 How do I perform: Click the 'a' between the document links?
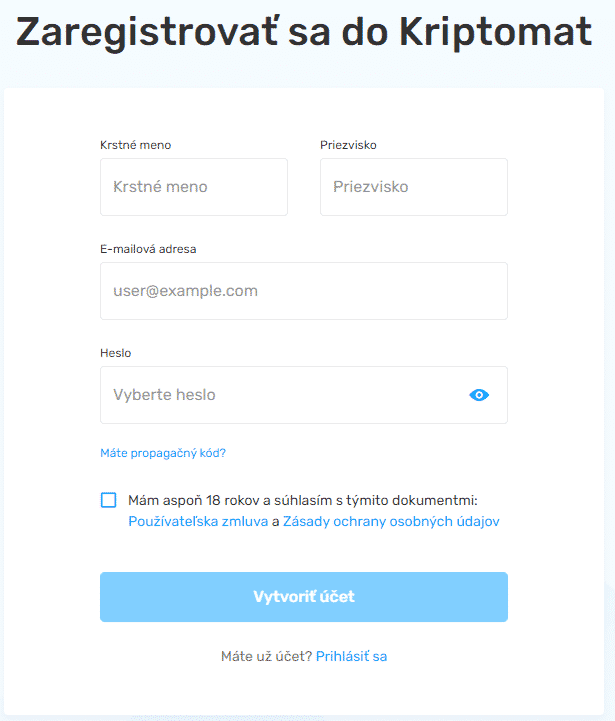(x=275, y=521)
